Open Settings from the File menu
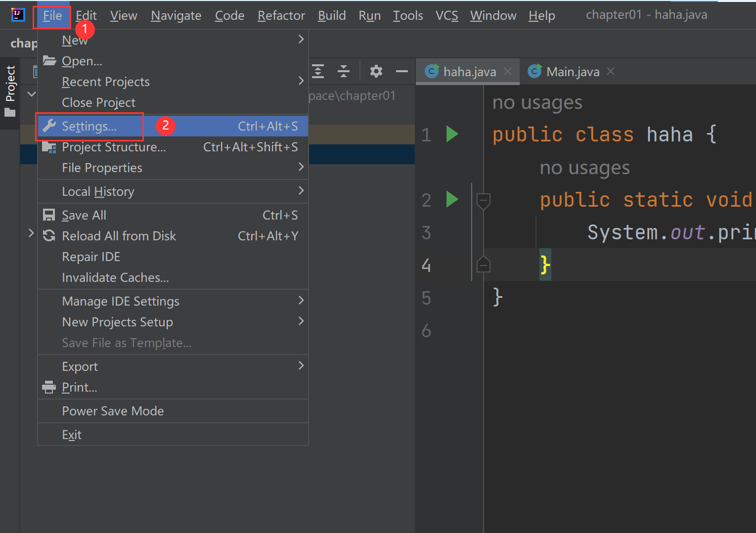The image size is (756, 533). pos(89,127)
